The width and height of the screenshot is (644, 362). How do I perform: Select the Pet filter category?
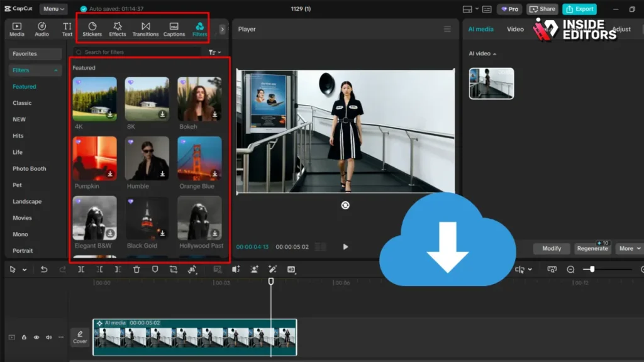(17, 185)
